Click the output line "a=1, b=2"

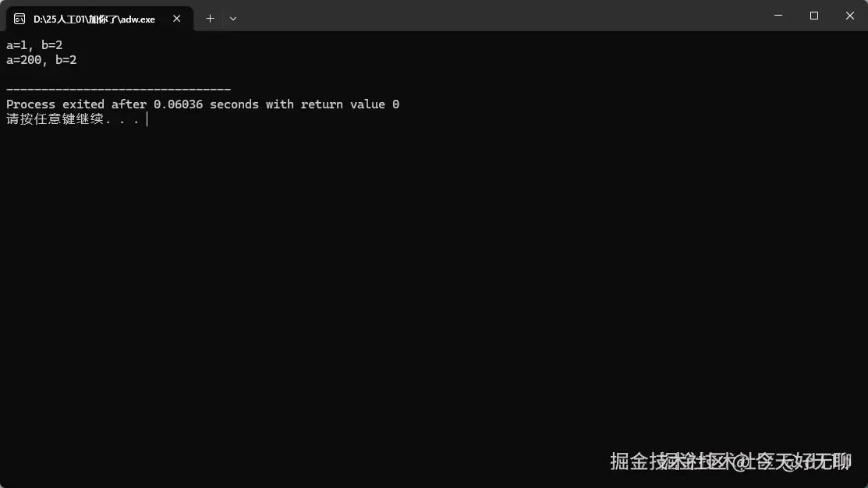34,44
